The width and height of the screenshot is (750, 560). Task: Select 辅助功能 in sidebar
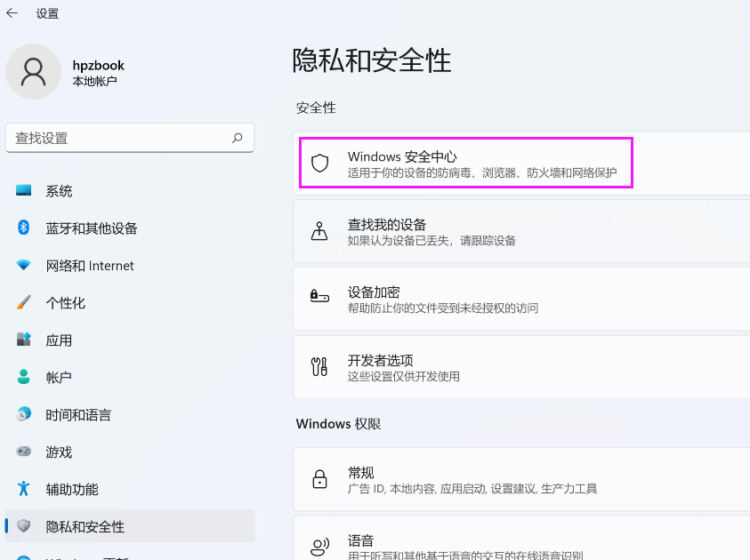130,489
